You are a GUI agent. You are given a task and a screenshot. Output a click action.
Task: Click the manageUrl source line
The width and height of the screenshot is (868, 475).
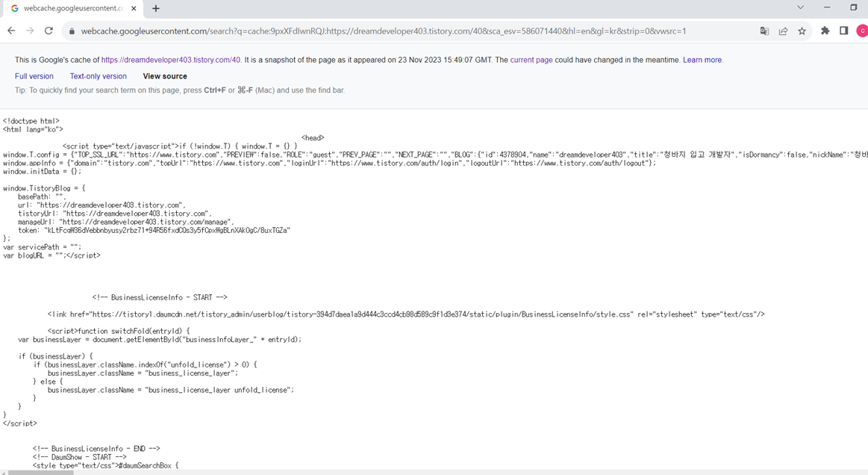pos(125,222)
